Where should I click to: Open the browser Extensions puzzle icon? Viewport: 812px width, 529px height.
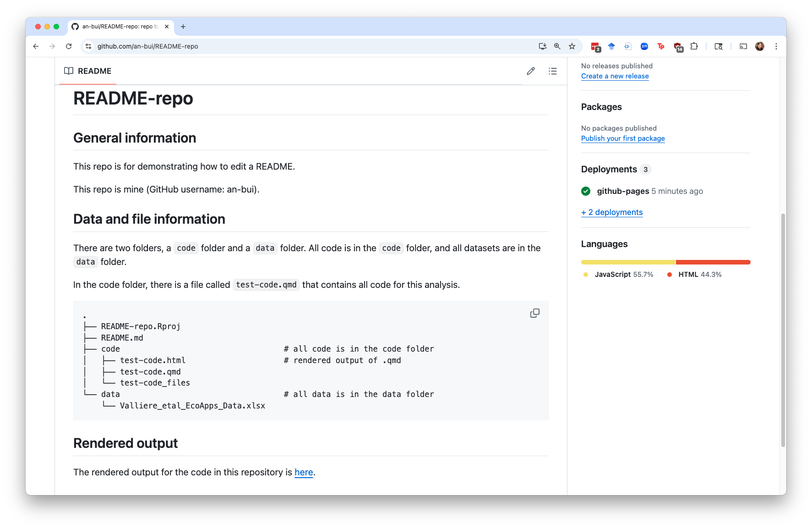tap(694, 46)
